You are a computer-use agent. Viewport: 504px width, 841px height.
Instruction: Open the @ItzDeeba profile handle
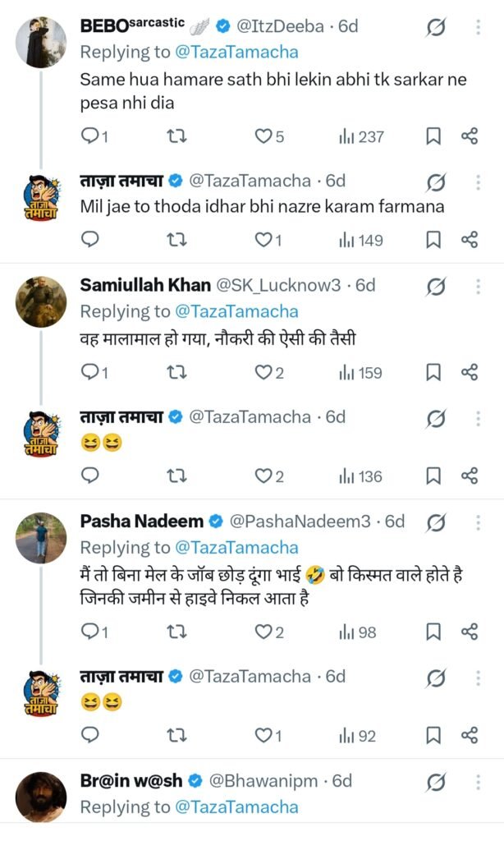coord(286,26)
